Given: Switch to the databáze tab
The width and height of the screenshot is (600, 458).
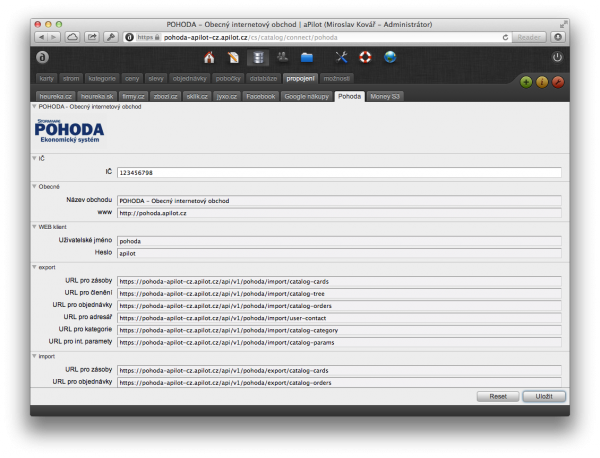Looking at the screenshot, I should (263, 78).
